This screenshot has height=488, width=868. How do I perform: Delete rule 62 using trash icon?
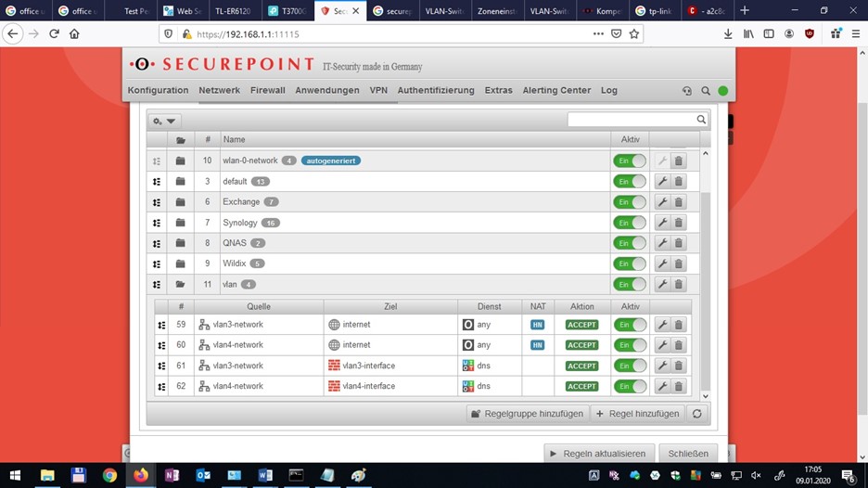point(678,387)
